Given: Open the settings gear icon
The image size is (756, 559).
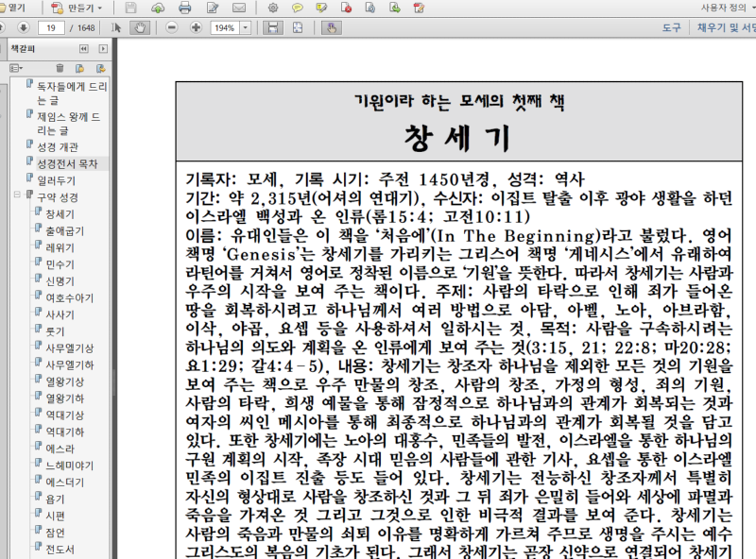Looking at the screenshot, I should pos(273,8).
